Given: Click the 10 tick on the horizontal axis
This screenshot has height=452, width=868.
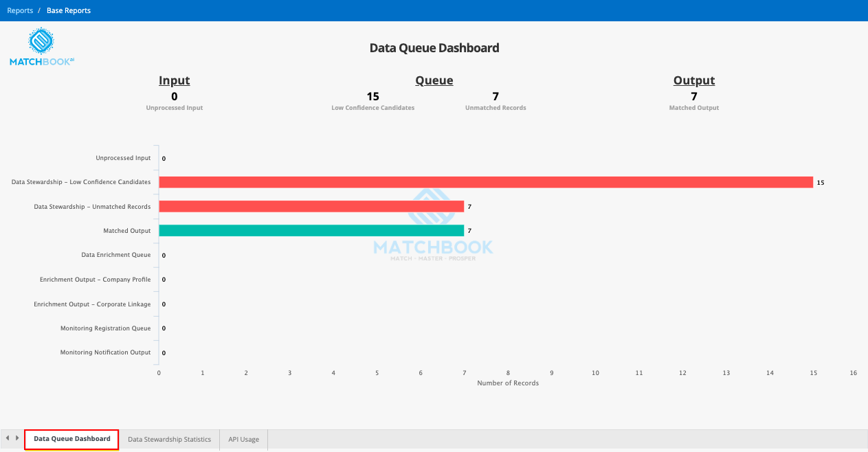Looking at the screenshot, I should pyautogui.click(x=595, y=373).
